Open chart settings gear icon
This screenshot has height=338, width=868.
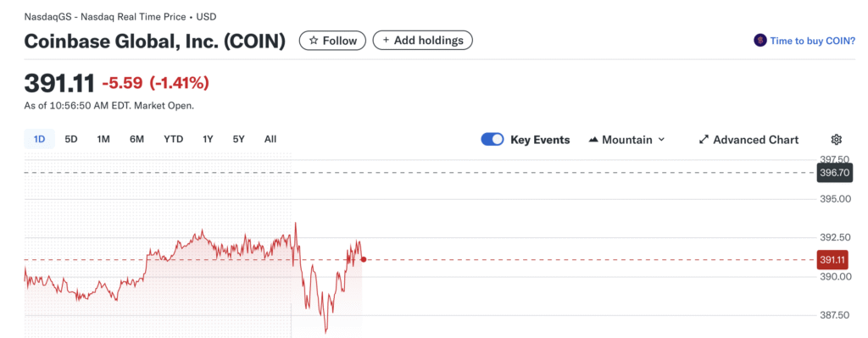[837, 140]
